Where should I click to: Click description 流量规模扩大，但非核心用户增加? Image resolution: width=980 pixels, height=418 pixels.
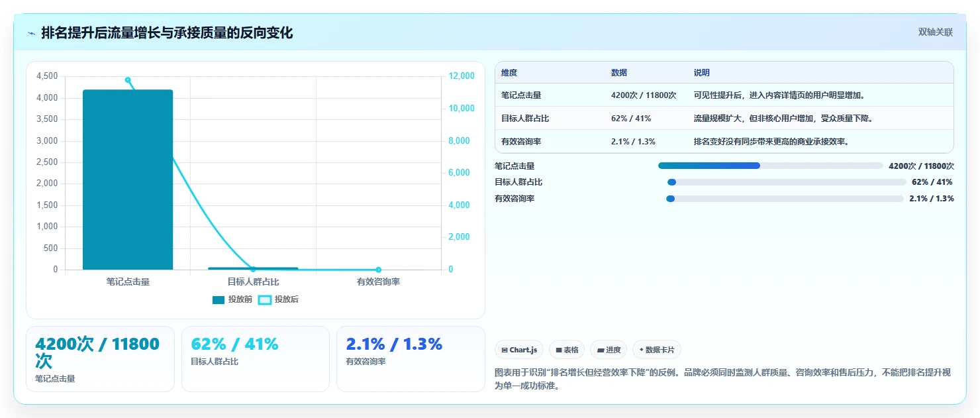(783, 119)
